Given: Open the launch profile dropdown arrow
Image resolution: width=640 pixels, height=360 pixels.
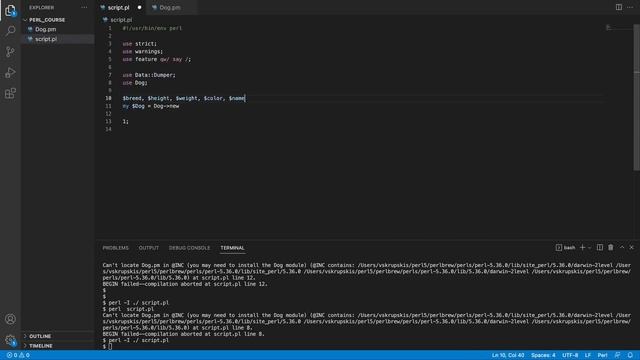Looking at the screenshot, I should 589,248.
